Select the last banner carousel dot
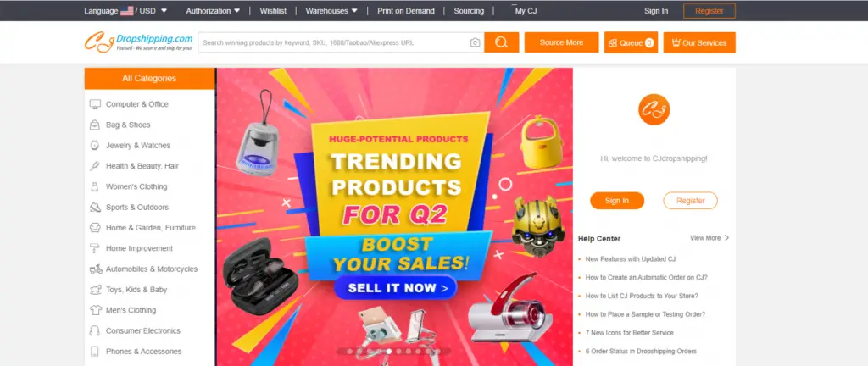 click(x=438, y=351)
